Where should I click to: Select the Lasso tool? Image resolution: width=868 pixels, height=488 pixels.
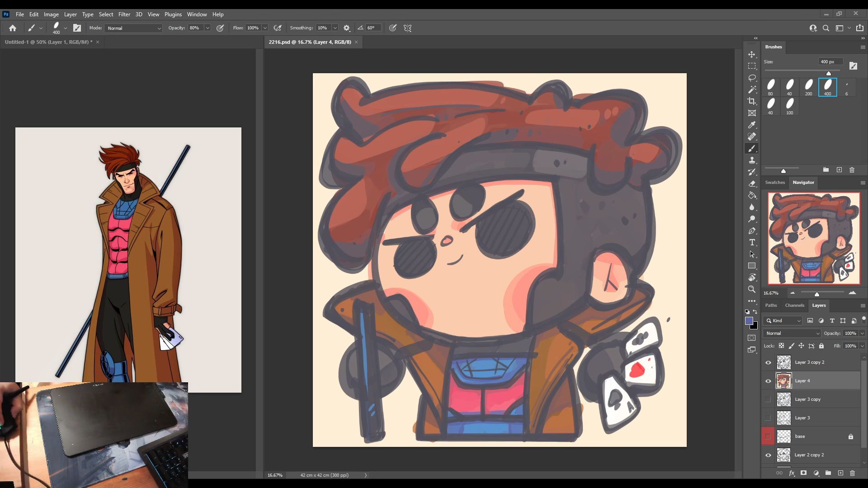pyautogui.click(x=752, y=78)
